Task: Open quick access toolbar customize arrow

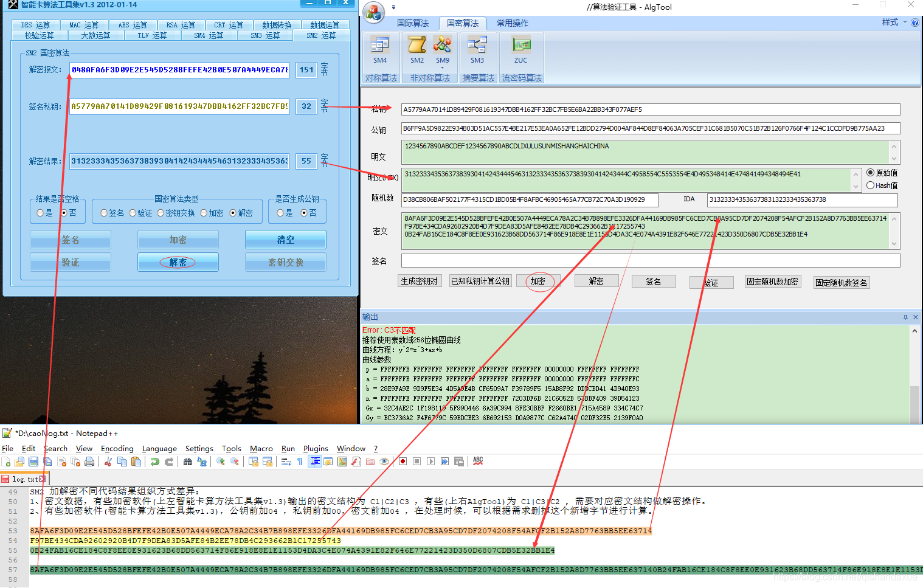Action: tap(393, 7)
